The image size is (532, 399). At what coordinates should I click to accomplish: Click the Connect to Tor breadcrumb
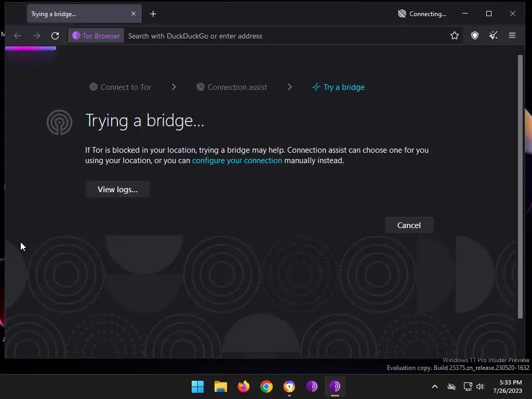click(x=121, y=87)
